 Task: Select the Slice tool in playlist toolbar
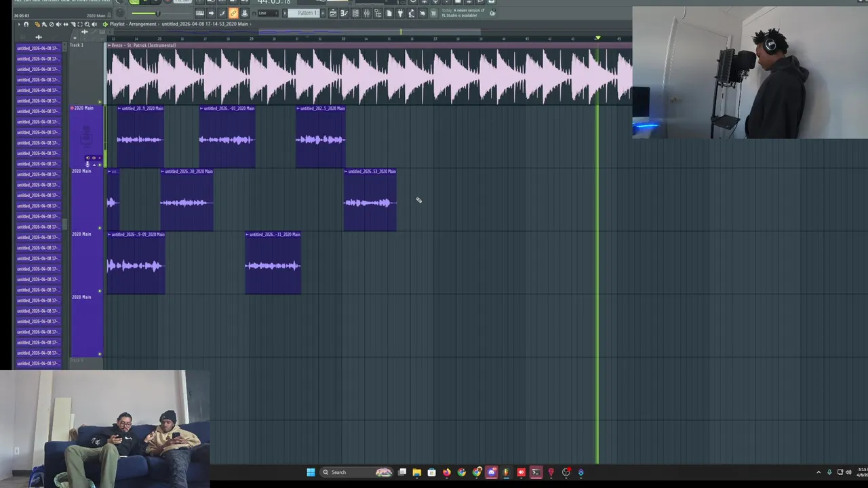(73, 24)
